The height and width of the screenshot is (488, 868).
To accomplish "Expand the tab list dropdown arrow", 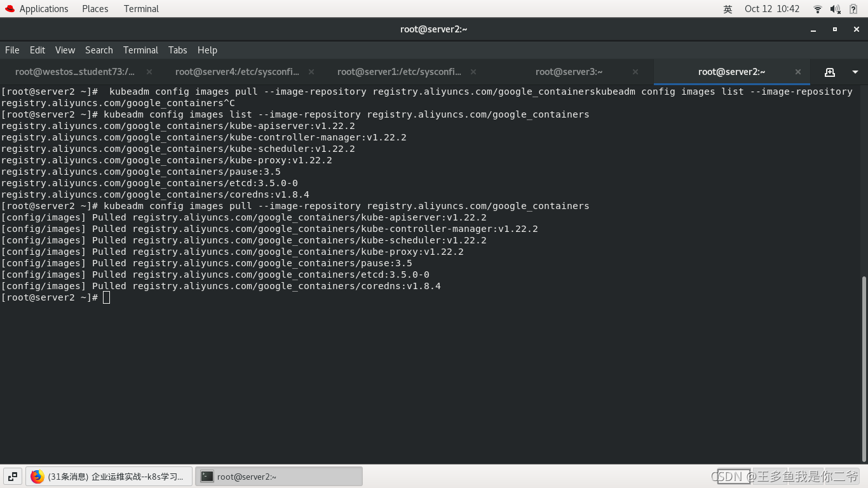I will coord(855,72).
